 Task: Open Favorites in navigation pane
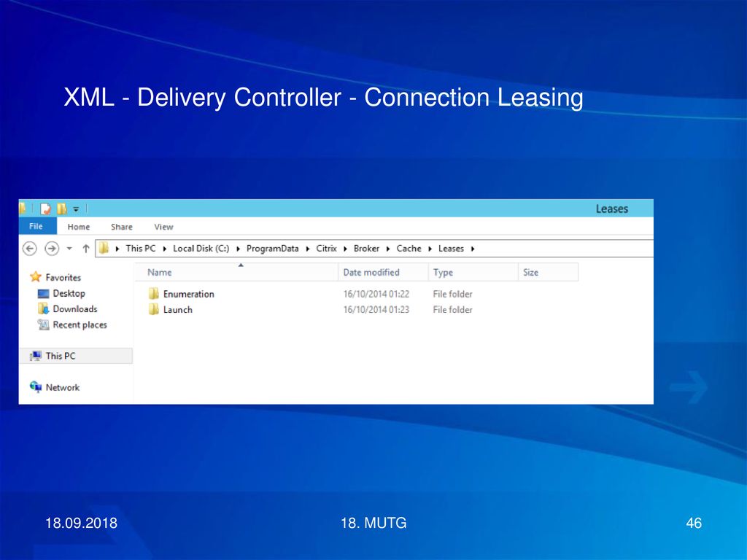63,278
